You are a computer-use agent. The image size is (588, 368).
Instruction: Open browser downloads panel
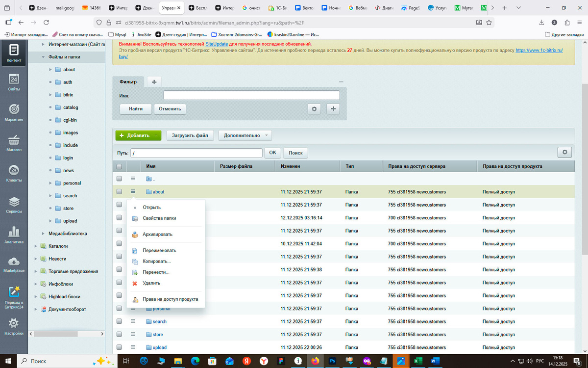pyautogui.click(x=541, y=23)
